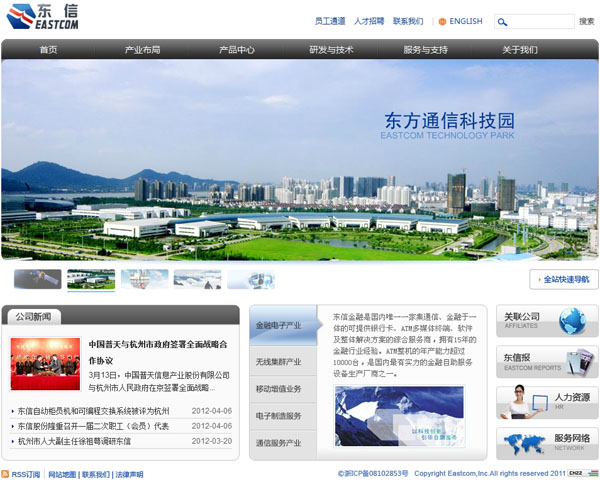Select the satellite slide thumbnail
The height and width of the screenshot is (489, 600).
(38, 279)
